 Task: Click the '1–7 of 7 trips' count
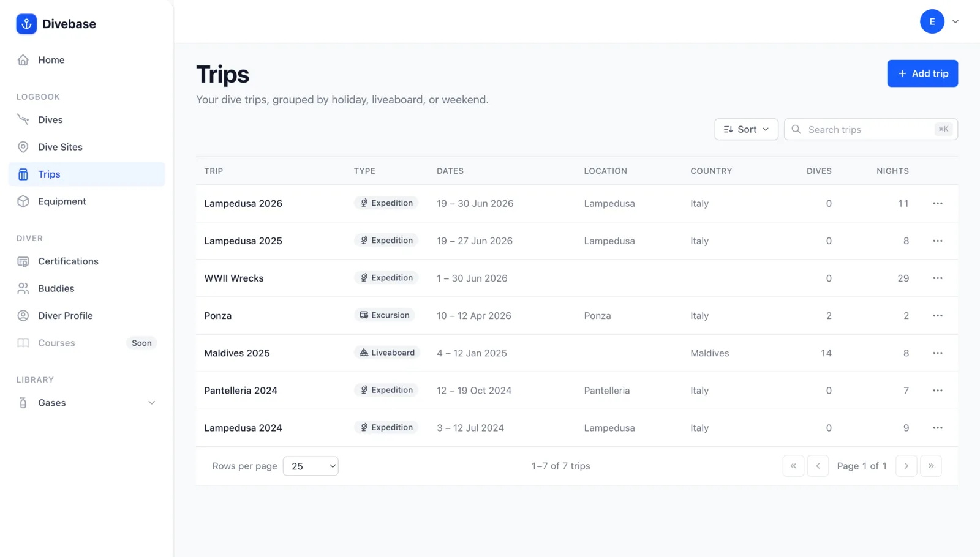coord(561,466)
